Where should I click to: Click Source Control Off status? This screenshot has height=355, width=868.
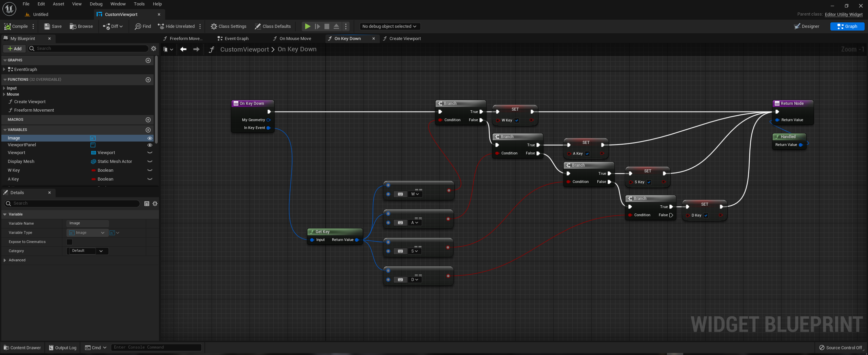coord(841,348)
